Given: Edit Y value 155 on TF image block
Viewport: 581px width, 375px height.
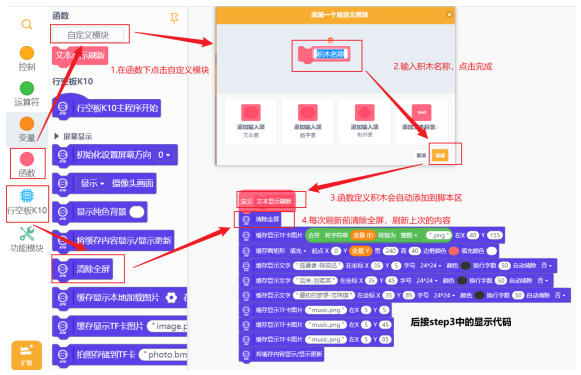Looking at the screenshot, I should 495,235.
